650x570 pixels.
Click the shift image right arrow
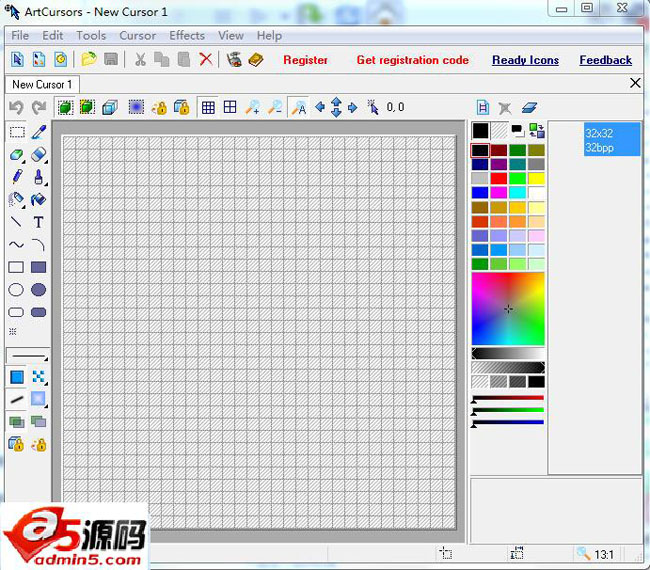pyautogui.click(x=352, y=107)
